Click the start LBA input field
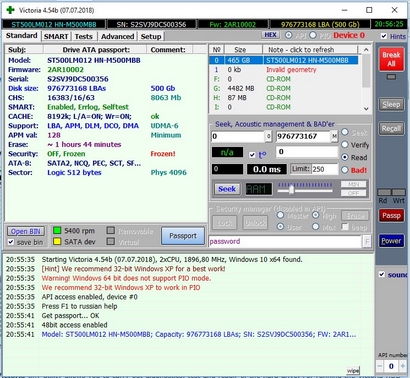Viewport: 410px width, 378px height. [x=238, y=136]
